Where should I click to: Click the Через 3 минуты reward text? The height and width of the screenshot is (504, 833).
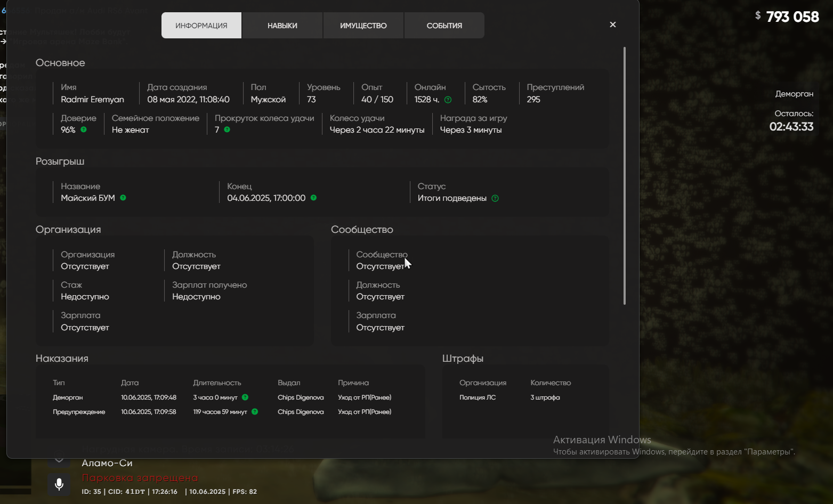coord(471,130)
